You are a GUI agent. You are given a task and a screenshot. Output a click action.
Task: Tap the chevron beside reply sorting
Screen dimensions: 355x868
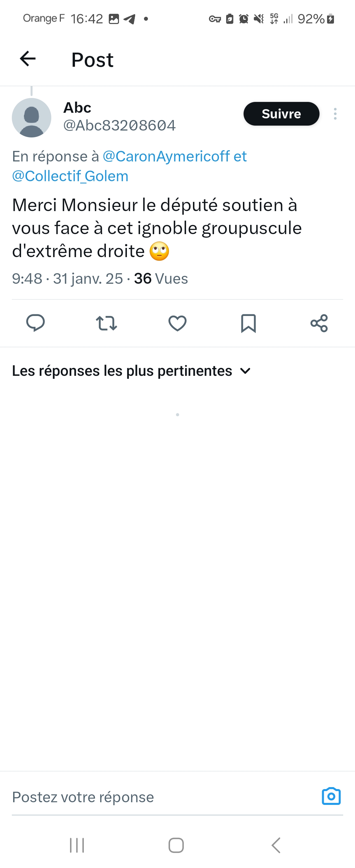[x=245, y=371]
